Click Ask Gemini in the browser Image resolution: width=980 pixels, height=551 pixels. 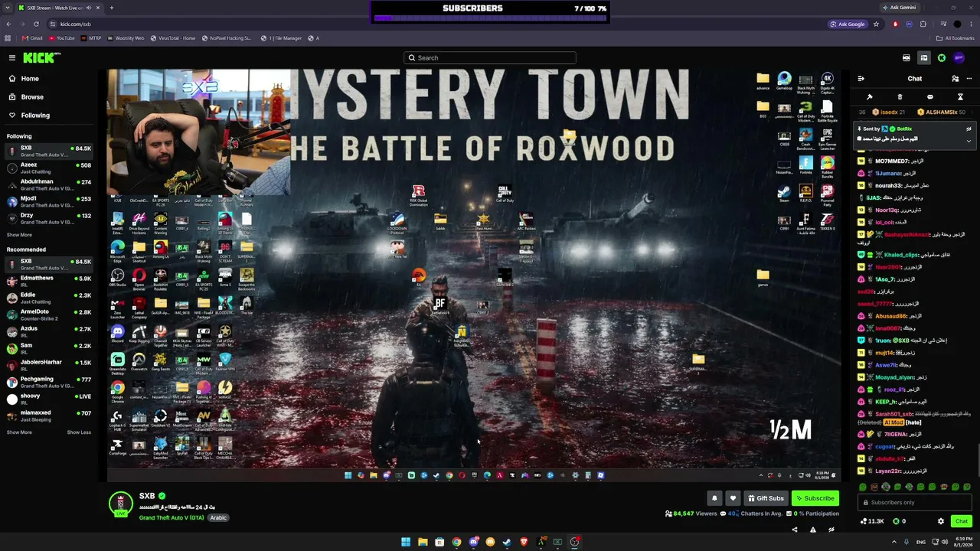899,8
